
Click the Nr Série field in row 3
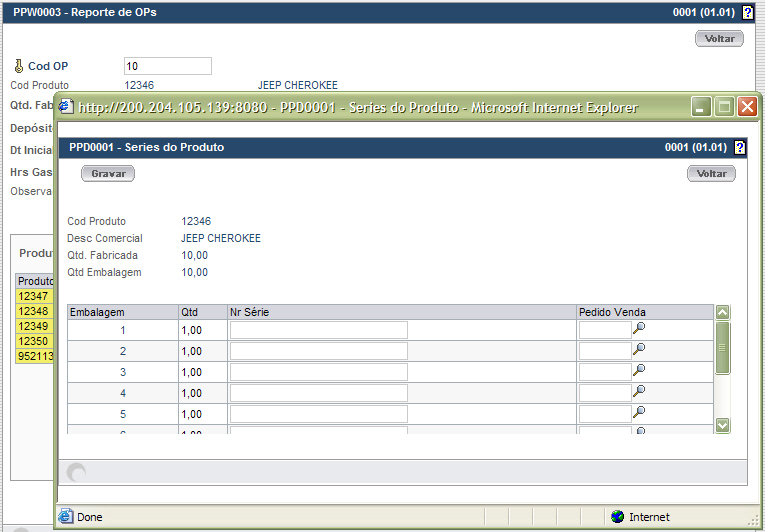click(318, 372)
